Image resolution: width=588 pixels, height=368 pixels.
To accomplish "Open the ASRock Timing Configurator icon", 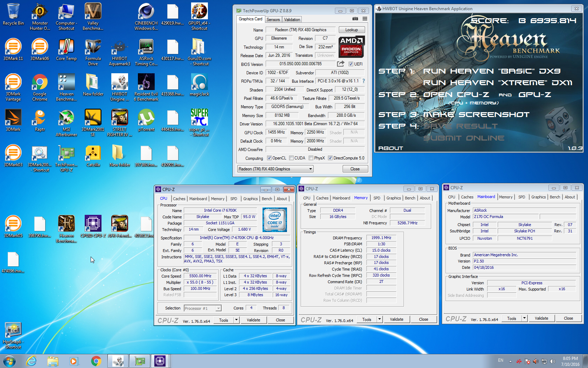I will 146,52.
